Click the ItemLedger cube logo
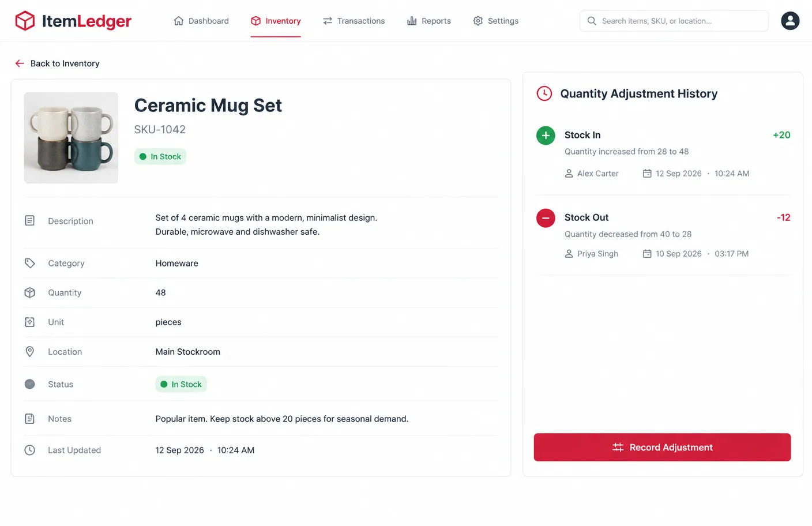This screenshot has height=526, width=812. 25,21
